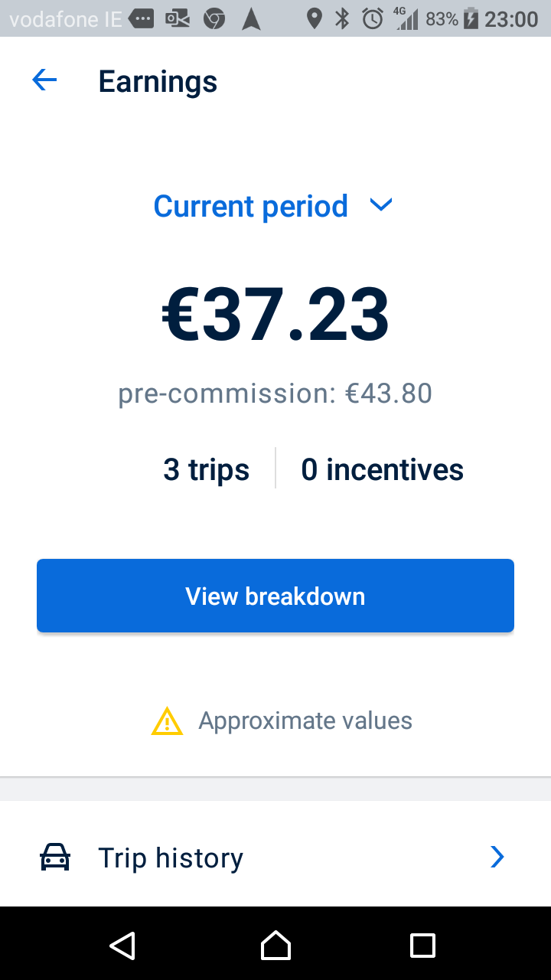551x980 pixels.
Task: Click the Trip history car icon
Action: pyautogui.click(x=55, y=857)
